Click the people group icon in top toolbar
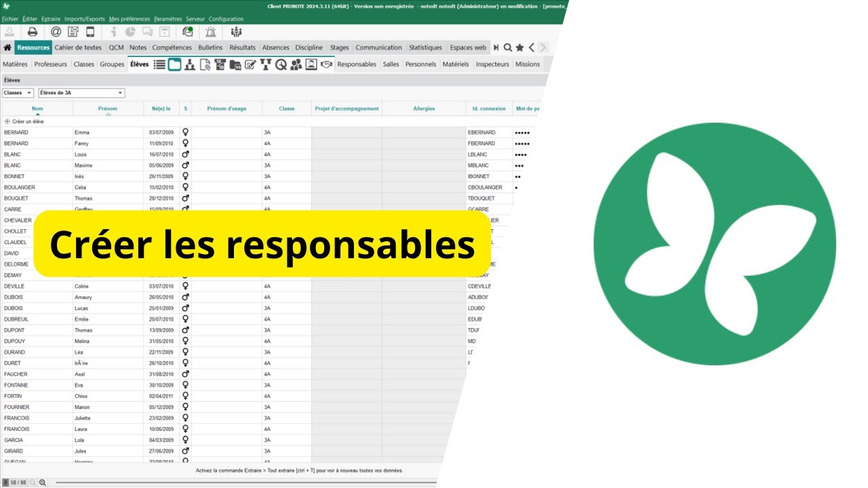This screenshot has height=488, width=868. [x=236, y=32]
